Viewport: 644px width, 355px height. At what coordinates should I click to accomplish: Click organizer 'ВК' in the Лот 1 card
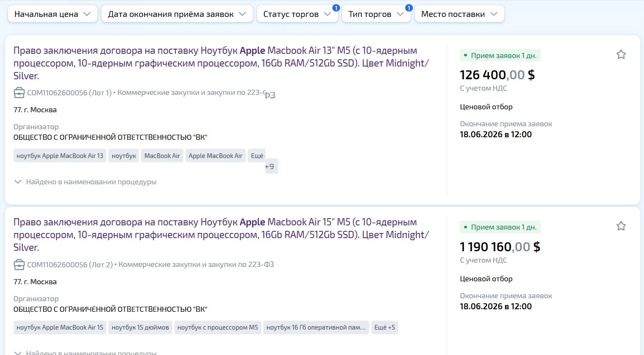[110, 137]
